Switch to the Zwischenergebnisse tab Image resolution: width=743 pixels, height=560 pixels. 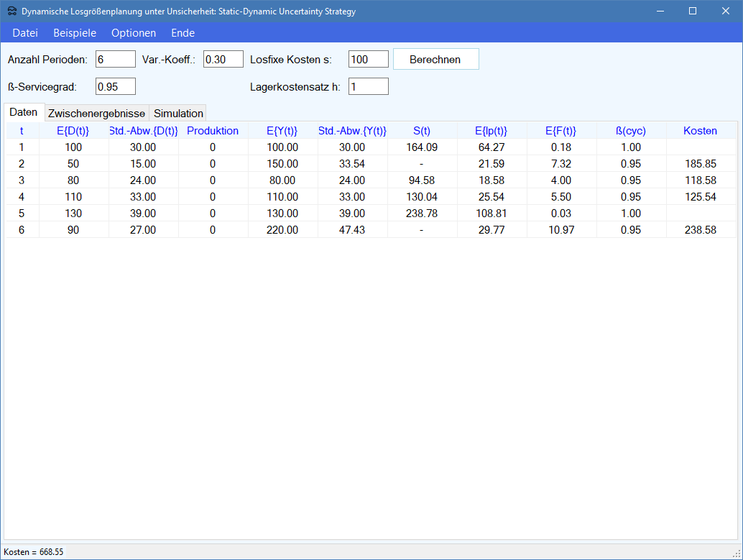(96, 114)
